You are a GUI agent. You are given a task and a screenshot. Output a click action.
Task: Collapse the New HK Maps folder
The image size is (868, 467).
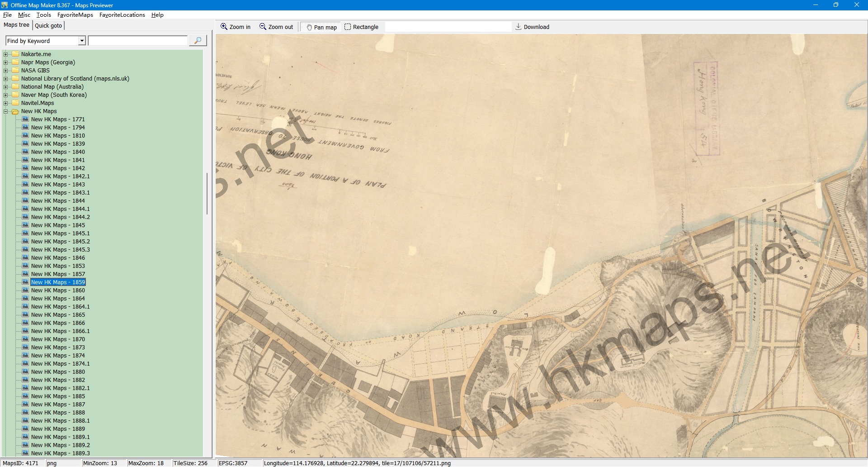tap(6, 111)
